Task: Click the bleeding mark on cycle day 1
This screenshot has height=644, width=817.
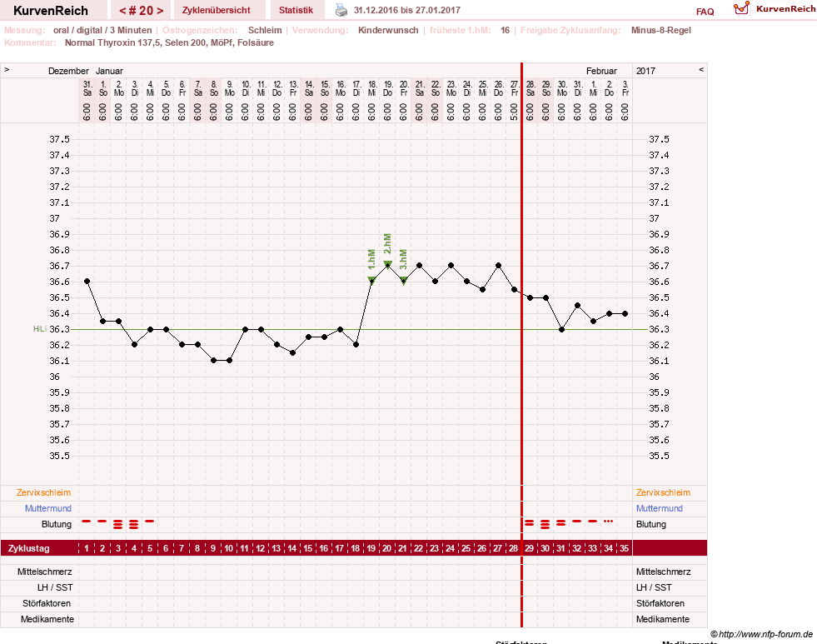Action: click(x=87, y=521)
